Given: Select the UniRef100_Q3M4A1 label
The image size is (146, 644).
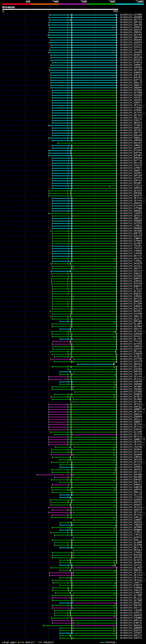Looking at the screenshot, I should click(131, 296).
